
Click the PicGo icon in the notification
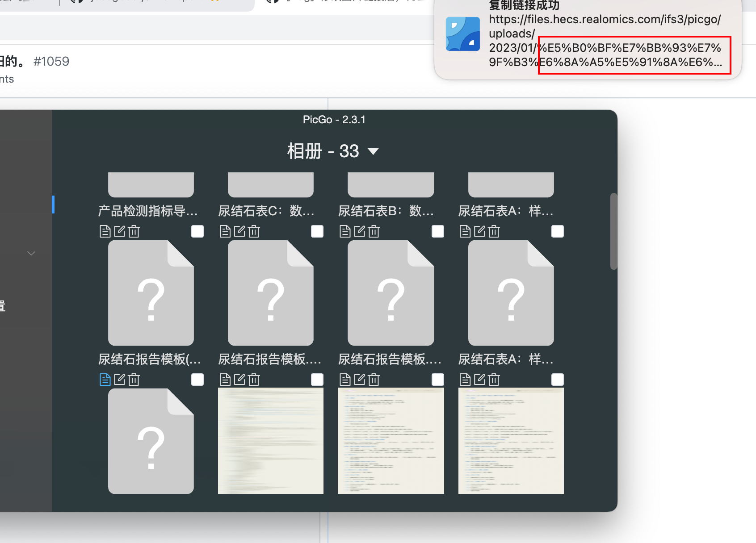click(463, 34)
